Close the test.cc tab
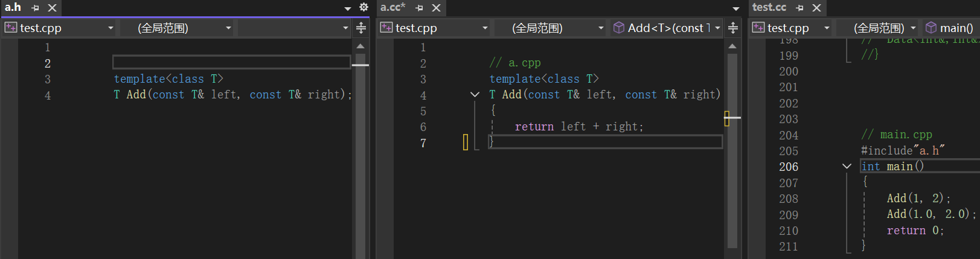 [817, 8]
